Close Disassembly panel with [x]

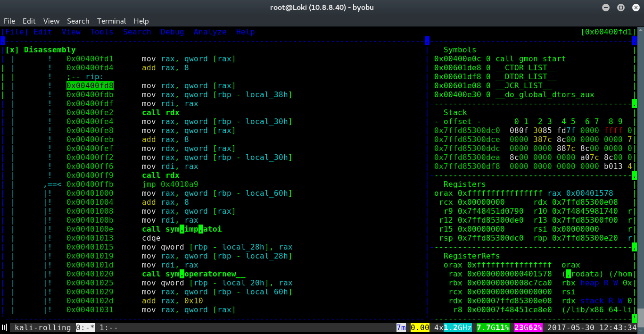point(12,50)
